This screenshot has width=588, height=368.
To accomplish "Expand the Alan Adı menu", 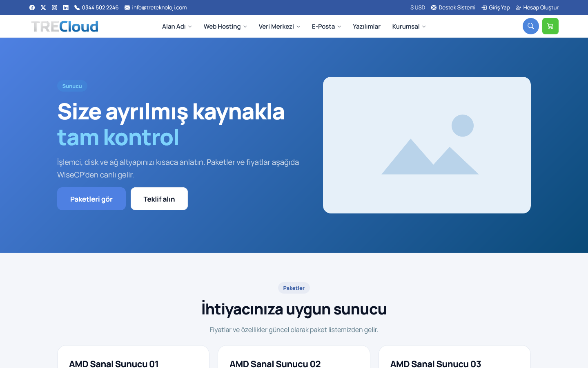I will click(x=177, y=26).
